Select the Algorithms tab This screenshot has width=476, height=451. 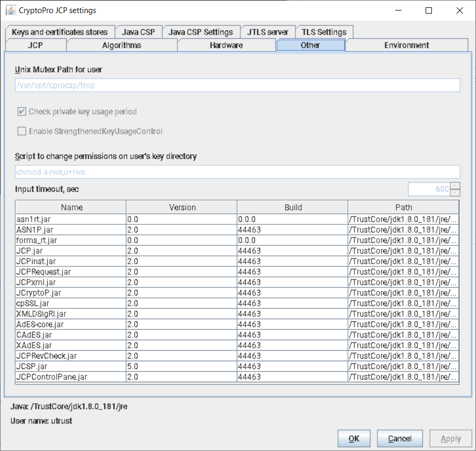point(121,45)
